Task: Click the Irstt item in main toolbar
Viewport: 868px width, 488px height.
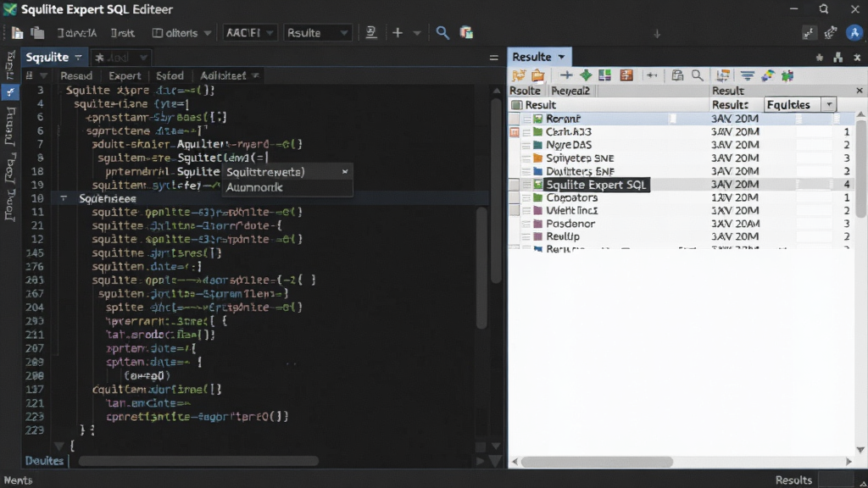Action: tap(122, 33)
